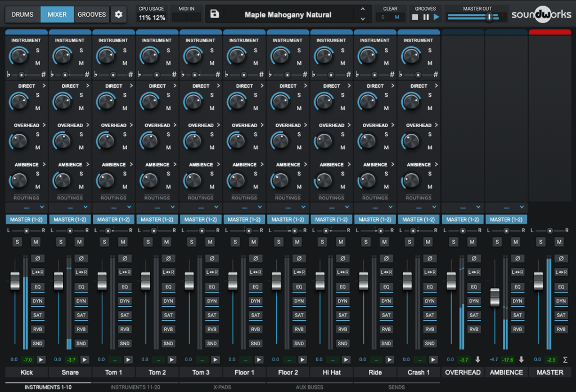Click the RVB button on the AMBIENCE channel
This screenshot has height=392, width=576.
click(517, 330)
